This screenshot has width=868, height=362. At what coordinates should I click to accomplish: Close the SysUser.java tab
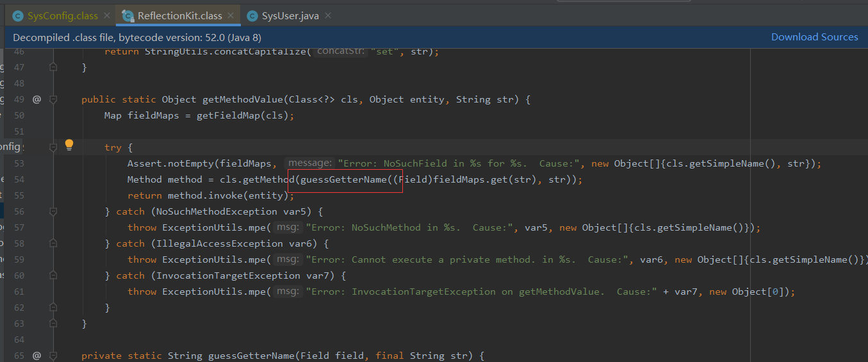pos(327,15)
